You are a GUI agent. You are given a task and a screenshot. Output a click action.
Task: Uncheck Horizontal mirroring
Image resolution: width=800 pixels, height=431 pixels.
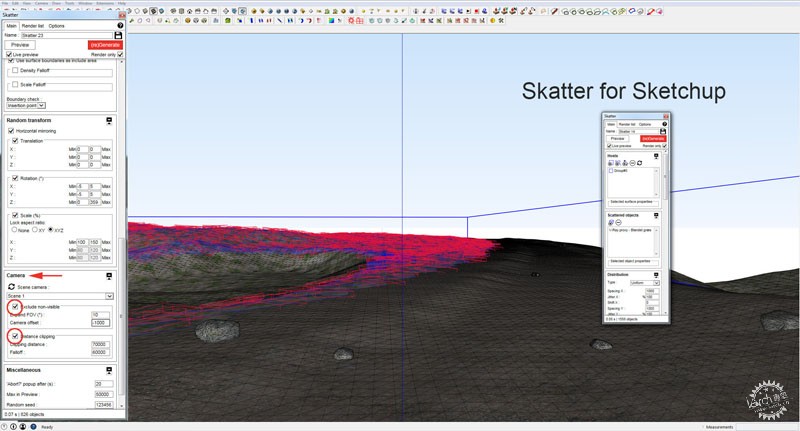click(x=11, y=131)
